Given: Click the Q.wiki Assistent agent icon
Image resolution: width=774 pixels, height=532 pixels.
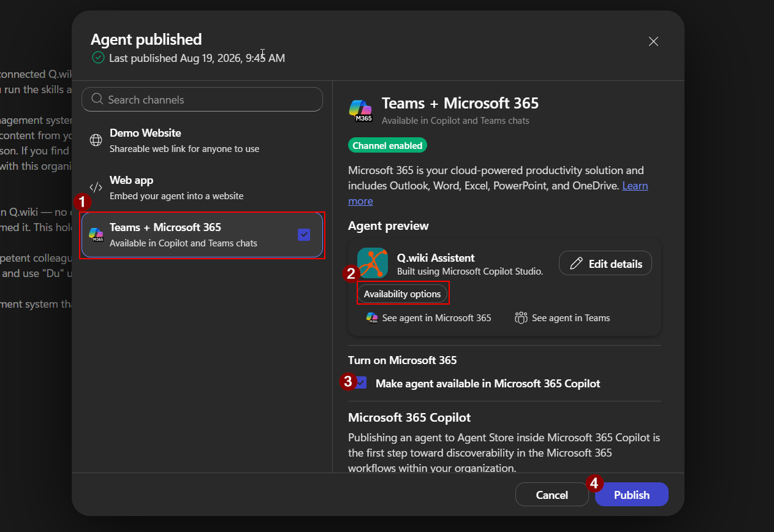Looking at the screenshot, I should [x=373, y=263].
